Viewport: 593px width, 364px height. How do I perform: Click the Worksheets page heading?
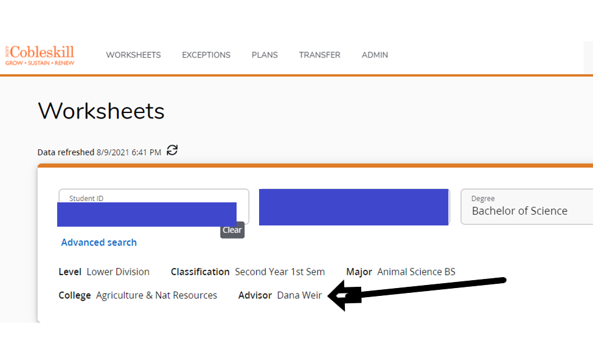101,111
